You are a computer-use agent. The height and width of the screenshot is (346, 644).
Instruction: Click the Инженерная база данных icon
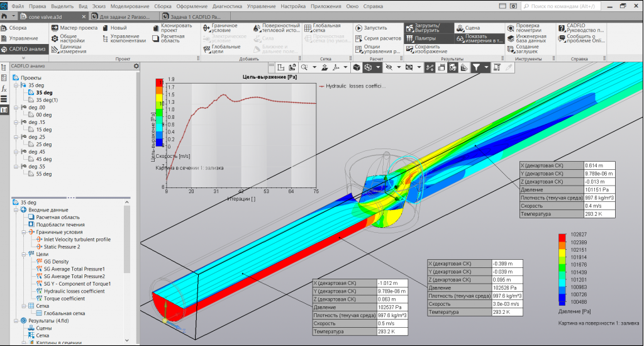pyautogui.click(x=511, y=38)
